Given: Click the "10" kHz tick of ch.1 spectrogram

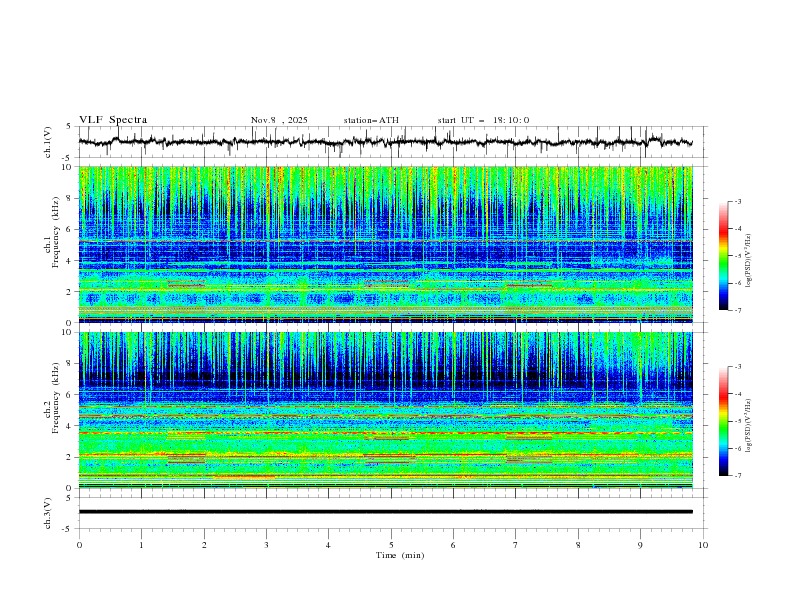Looking at the screenshot, I should pos(67,167).
